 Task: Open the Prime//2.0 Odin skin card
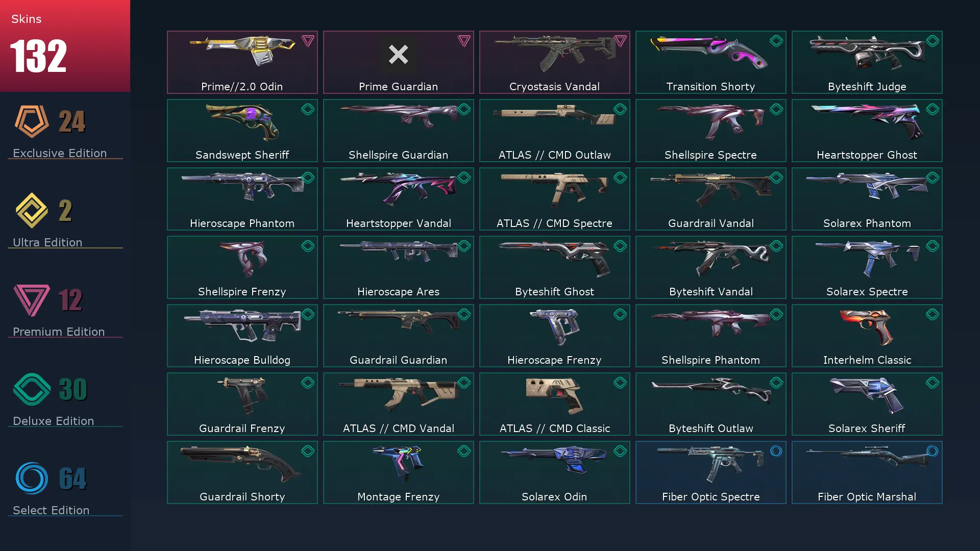point(242,62)
